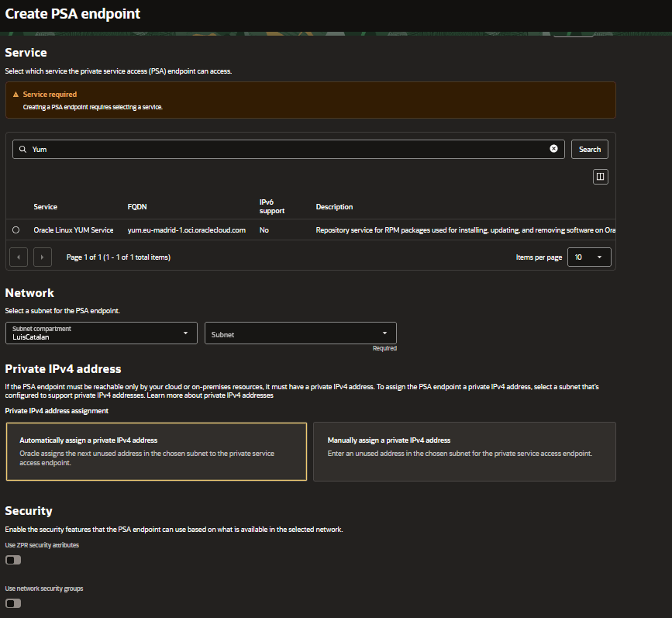Click the magnifier icon in the search field

click(x=21, y=149)
